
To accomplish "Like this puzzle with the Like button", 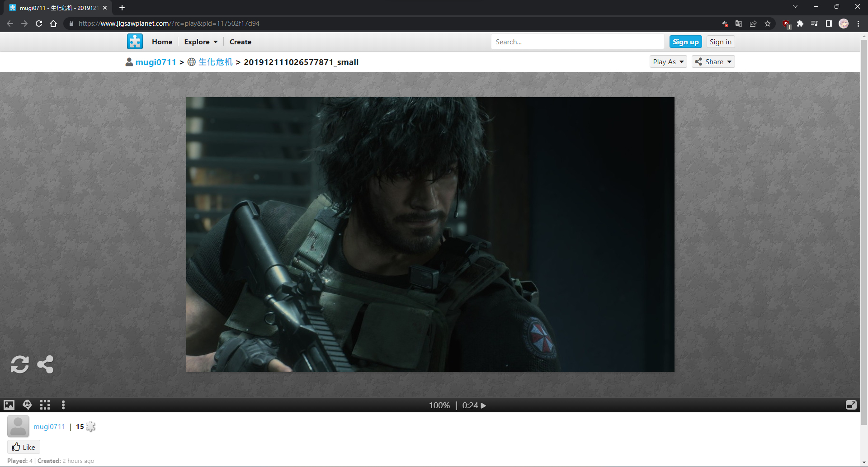I will coord(24,447).
